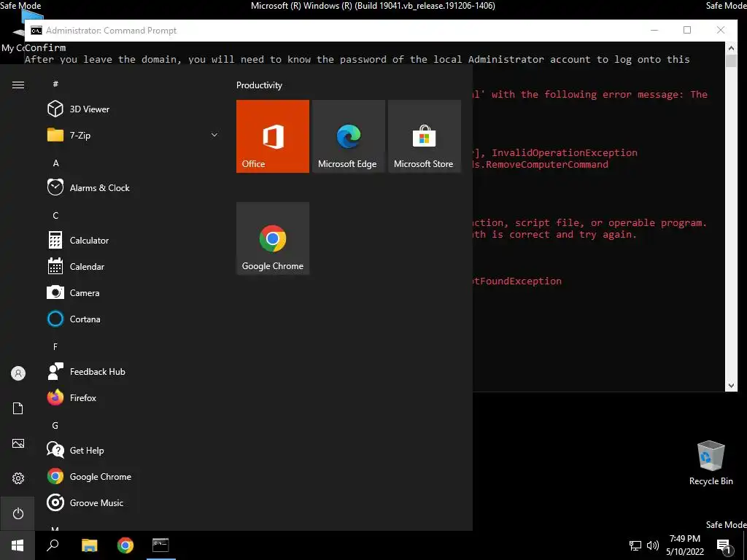Open taskbar Search magnifier
Viewport: 747px width, 560px height.
point(53,545)
